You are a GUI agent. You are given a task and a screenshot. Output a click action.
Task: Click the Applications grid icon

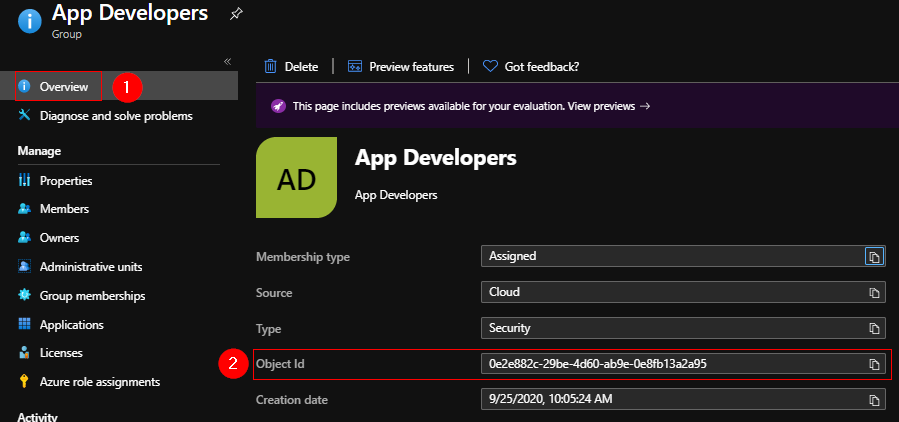24,325
